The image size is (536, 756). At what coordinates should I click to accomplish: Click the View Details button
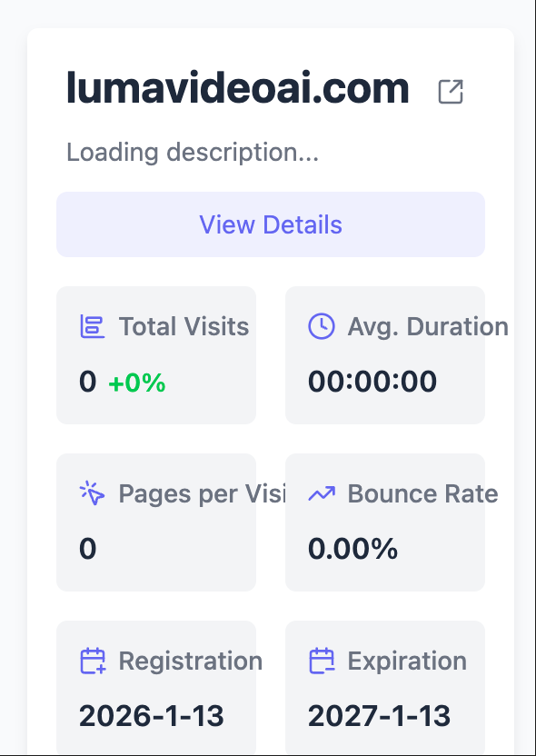click(x=271, y=224)
